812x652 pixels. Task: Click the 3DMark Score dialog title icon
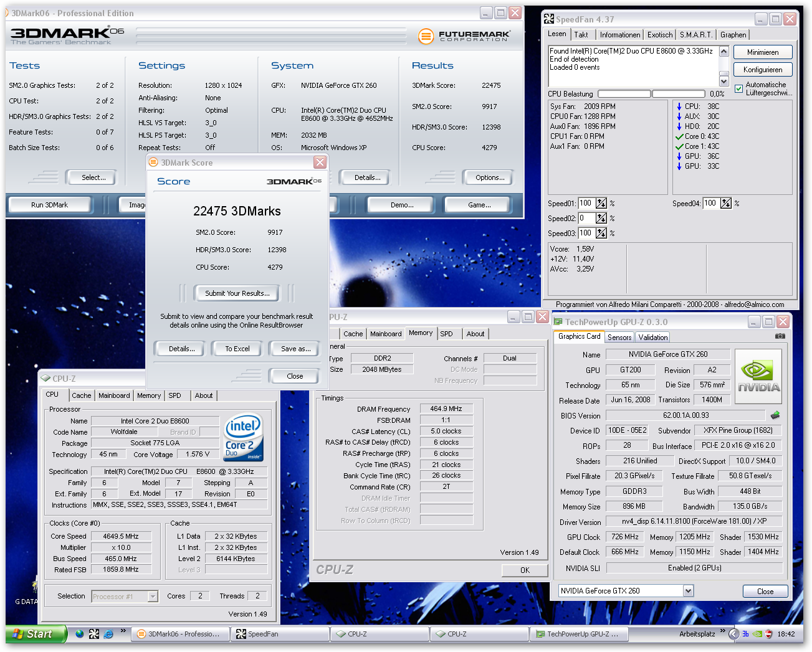[x=154, y=163]
